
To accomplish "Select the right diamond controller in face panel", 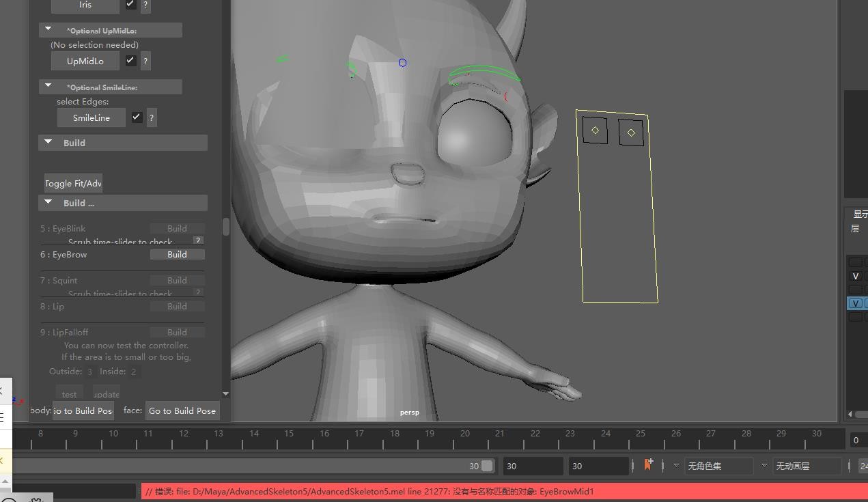I will (631, 133).
